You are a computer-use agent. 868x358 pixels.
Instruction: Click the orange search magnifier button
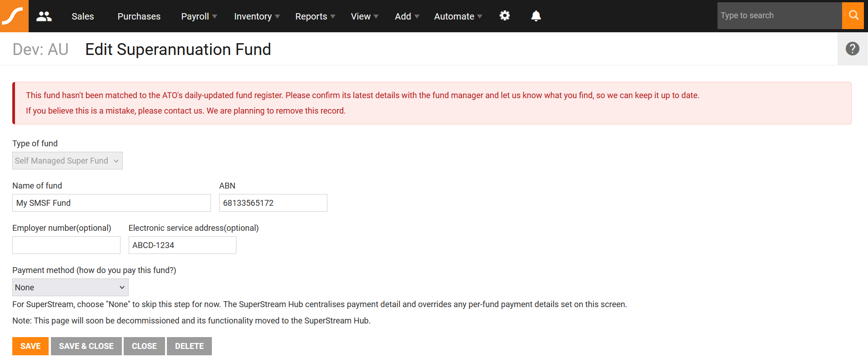click(853, 15)
